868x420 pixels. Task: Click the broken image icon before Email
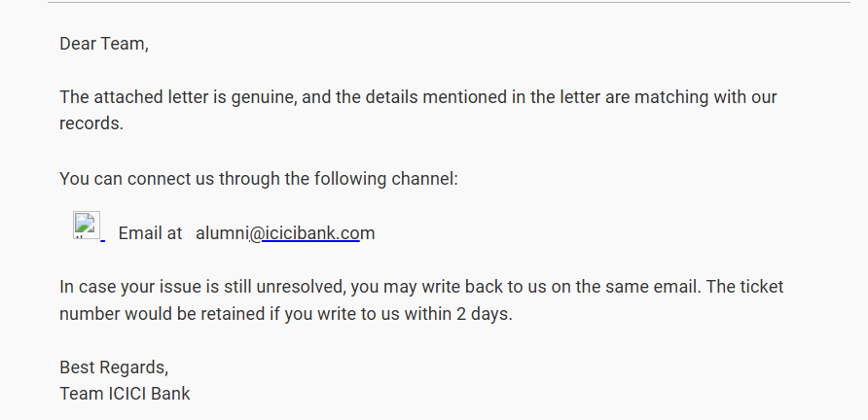point(87,226)
